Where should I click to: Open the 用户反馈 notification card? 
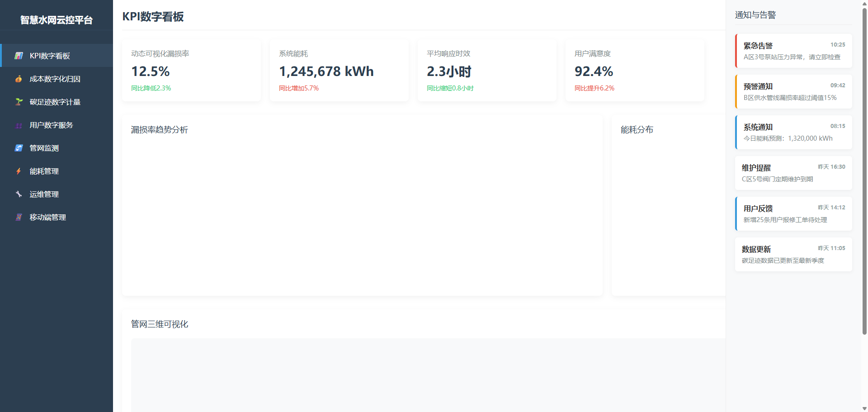(x=793, y=214)
